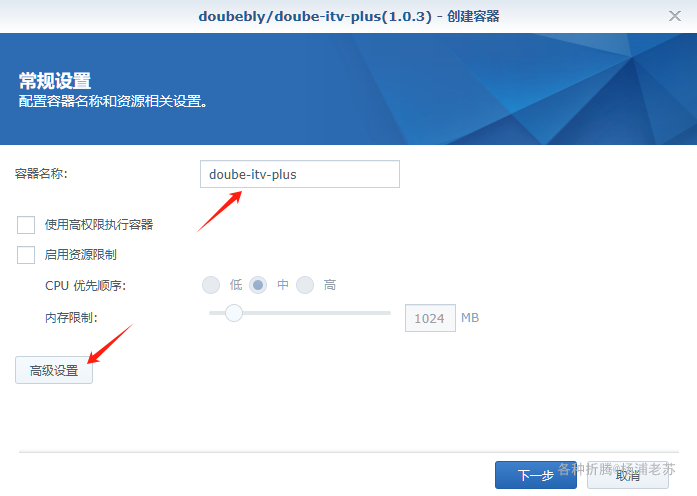697x496 pixels.
Task: Click the 高 priority label text
Action: click(330, 284)
